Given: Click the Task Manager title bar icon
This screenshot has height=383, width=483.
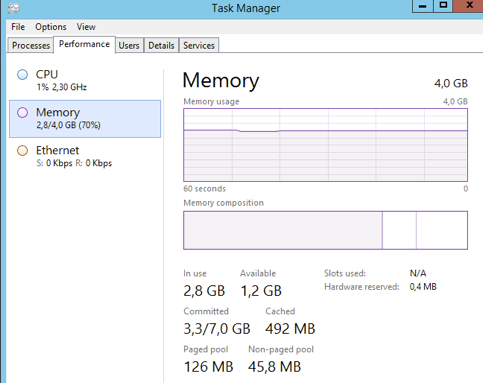Looking at the screenshot, I should (13, 8).
